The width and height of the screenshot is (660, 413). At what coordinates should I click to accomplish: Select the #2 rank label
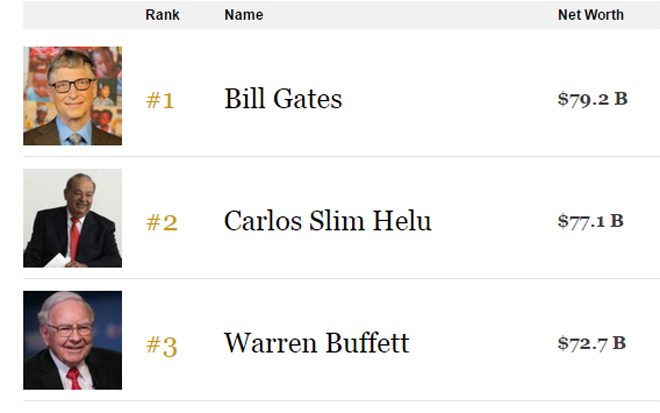pyautogui.click(x=161, y=222)
